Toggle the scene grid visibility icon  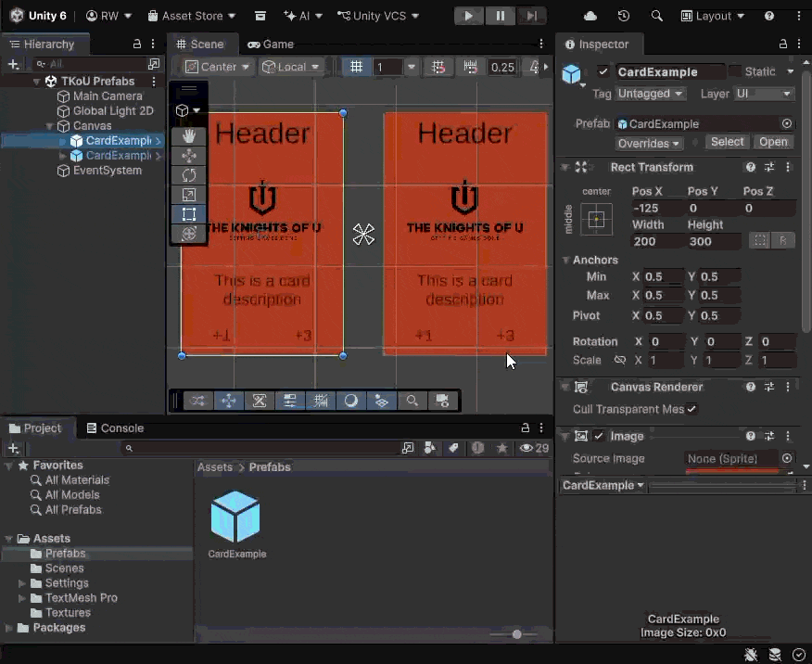(356, 67)
